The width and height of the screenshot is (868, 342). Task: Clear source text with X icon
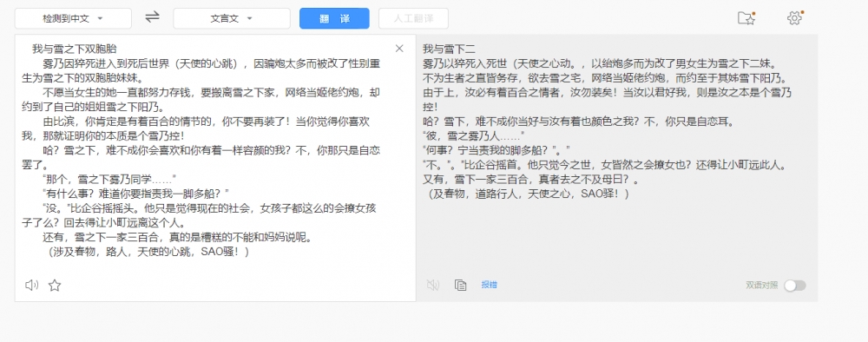[399, 49]
